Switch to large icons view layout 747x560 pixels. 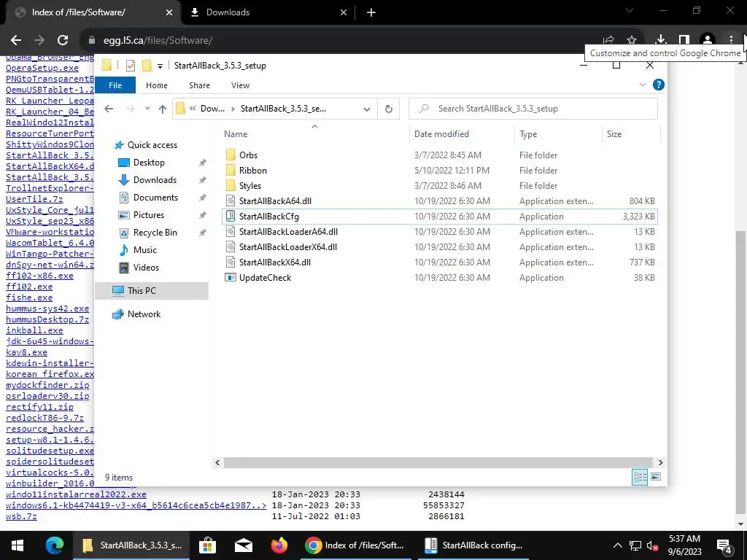(x=656, y=477)
